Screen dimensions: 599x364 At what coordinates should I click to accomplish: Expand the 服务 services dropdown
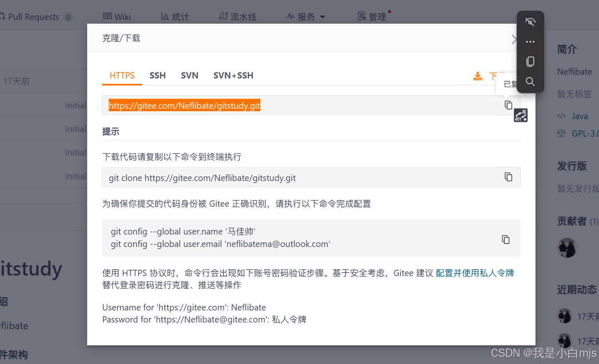coord(306,17)
